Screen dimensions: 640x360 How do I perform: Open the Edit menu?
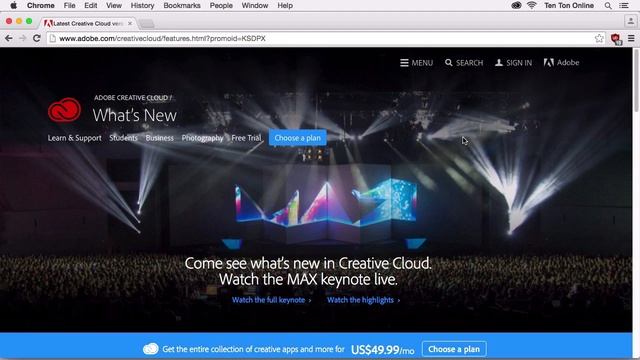pyautogui.click(x=91, y=5)
